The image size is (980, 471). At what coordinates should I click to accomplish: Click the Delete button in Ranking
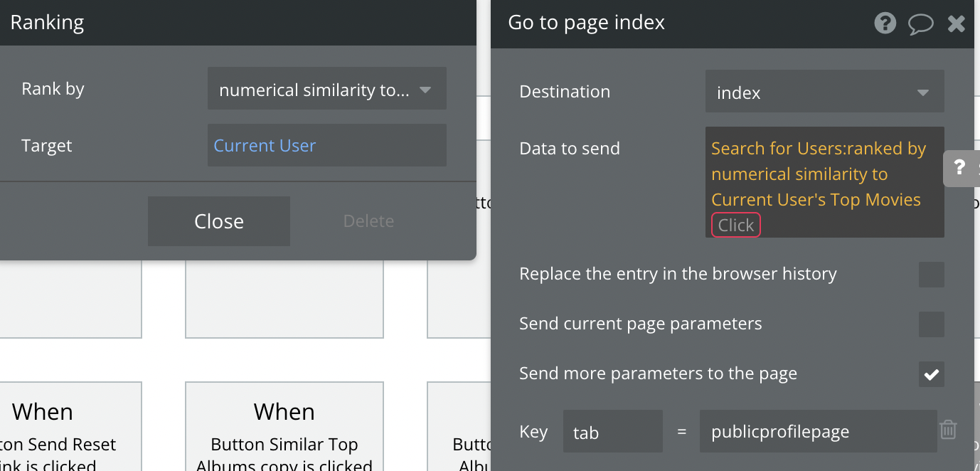368,221
